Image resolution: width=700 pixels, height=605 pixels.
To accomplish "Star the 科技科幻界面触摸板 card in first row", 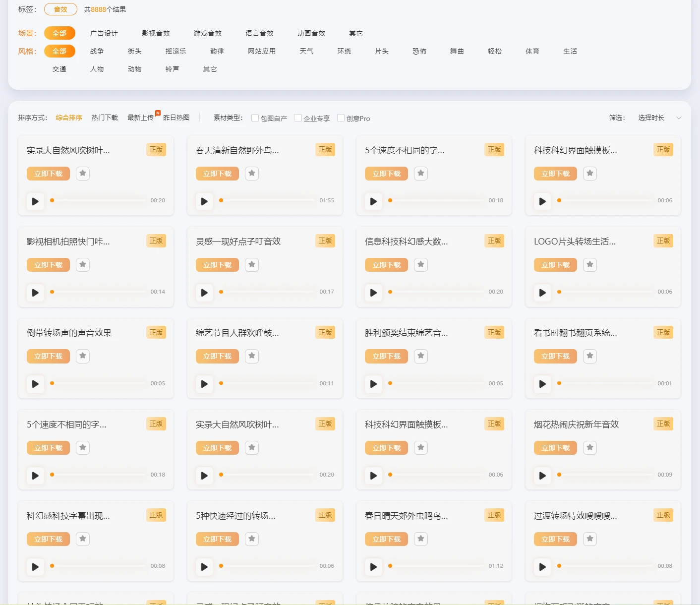I will (590, 174).
